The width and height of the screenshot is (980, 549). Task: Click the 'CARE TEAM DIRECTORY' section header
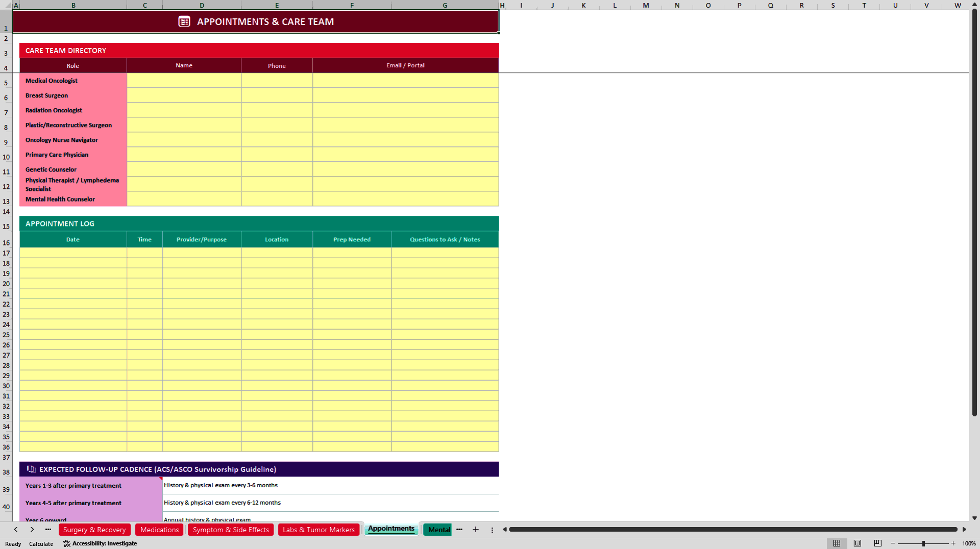point(259,51)
